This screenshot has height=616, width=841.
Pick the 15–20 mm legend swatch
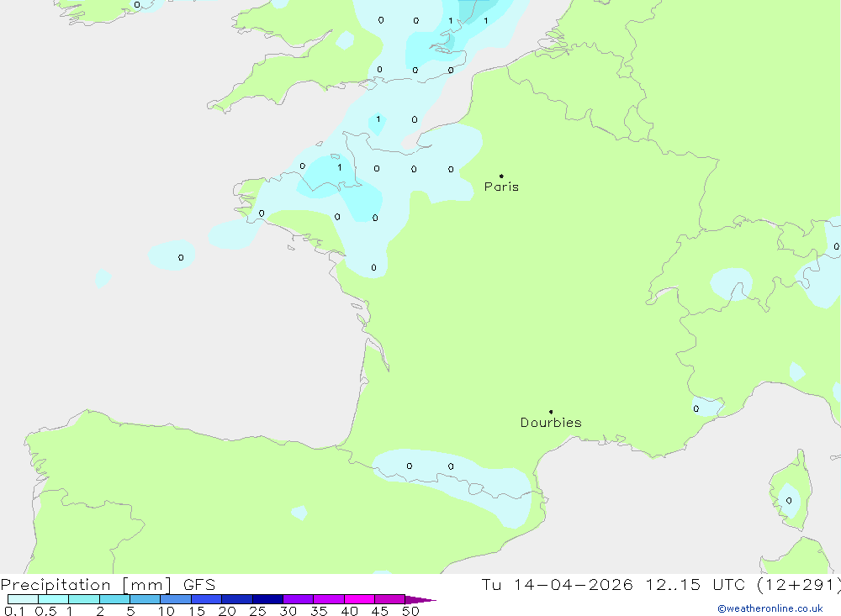[207, 599]
